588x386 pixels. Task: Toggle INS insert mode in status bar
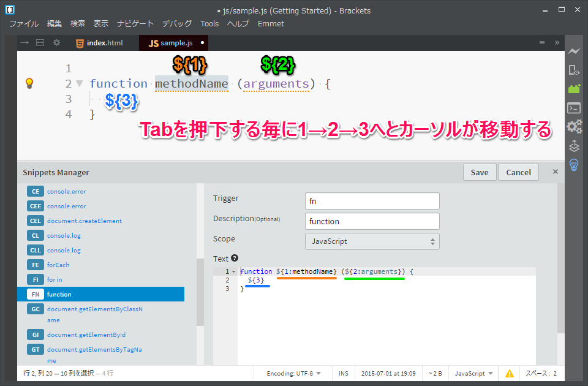click(x=344, y=374)
